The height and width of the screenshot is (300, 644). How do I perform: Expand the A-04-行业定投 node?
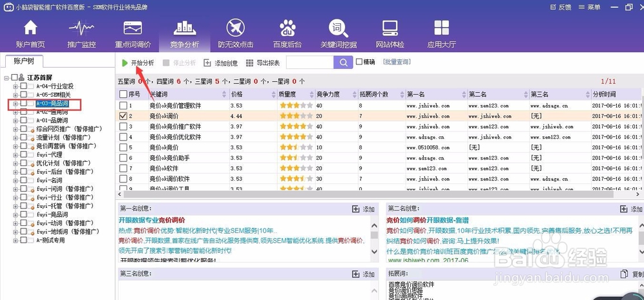[x=15, y=86]
